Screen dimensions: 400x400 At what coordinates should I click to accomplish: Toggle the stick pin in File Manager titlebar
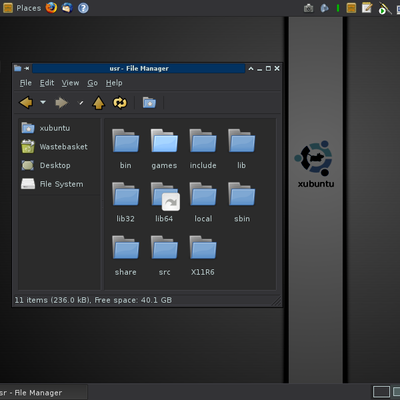pyautogui.click(x=27, y=68)
